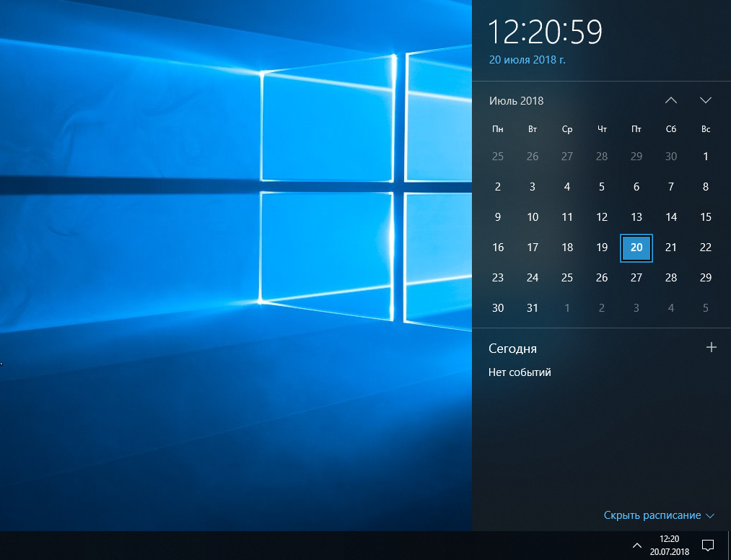Choose Saturday the 28th
The width and height of the screenshot is (731, 560).
671,278
